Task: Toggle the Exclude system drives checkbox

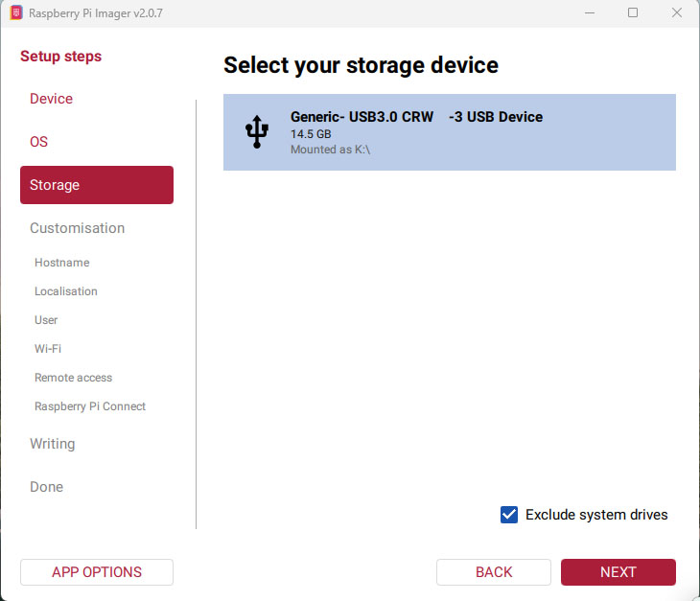Action: (x=509, y=515)
